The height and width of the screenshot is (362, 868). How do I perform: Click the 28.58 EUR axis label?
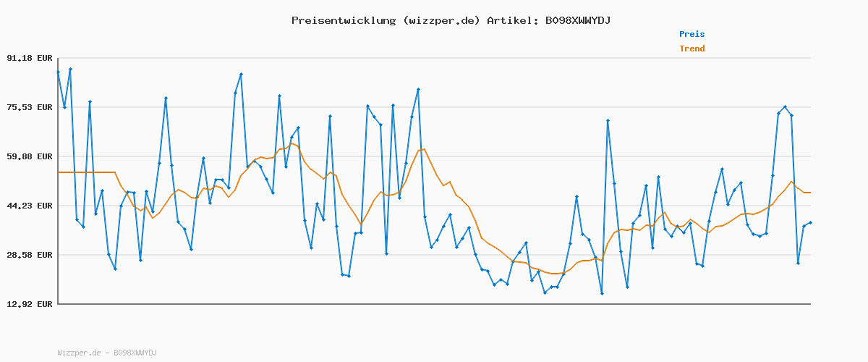30,255
